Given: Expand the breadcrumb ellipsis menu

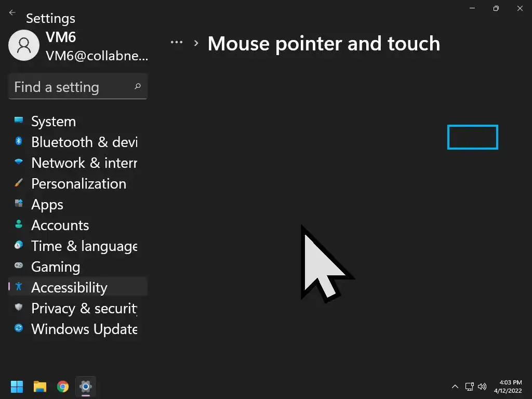Looking at the screenshot, I should pyautogui.click(x=177, y=43).
